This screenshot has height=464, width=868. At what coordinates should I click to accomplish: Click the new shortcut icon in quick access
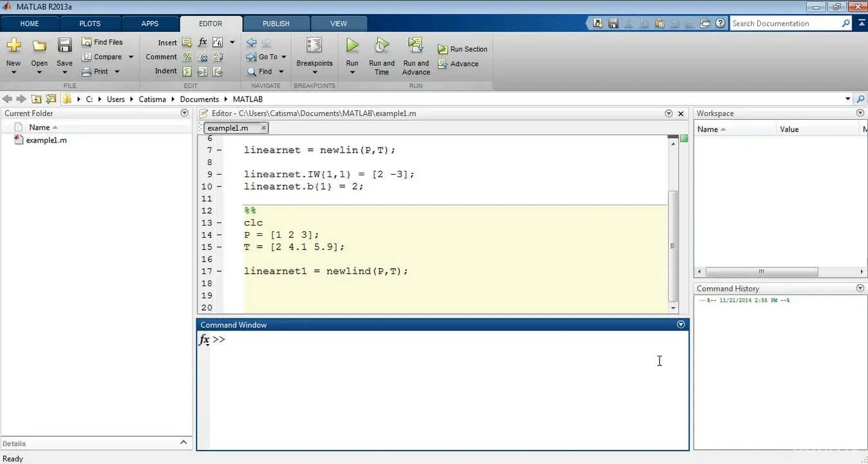click(598, 23)
